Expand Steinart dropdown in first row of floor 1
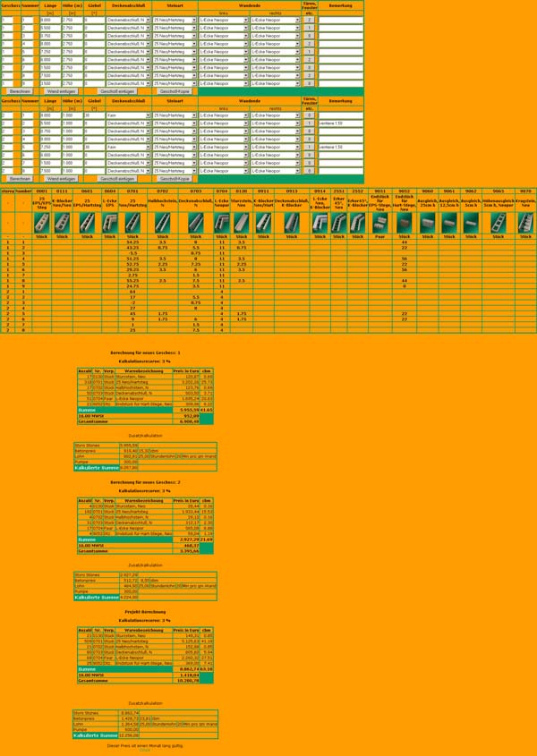This screenshot has height=756, width=537. click(175, 20)
